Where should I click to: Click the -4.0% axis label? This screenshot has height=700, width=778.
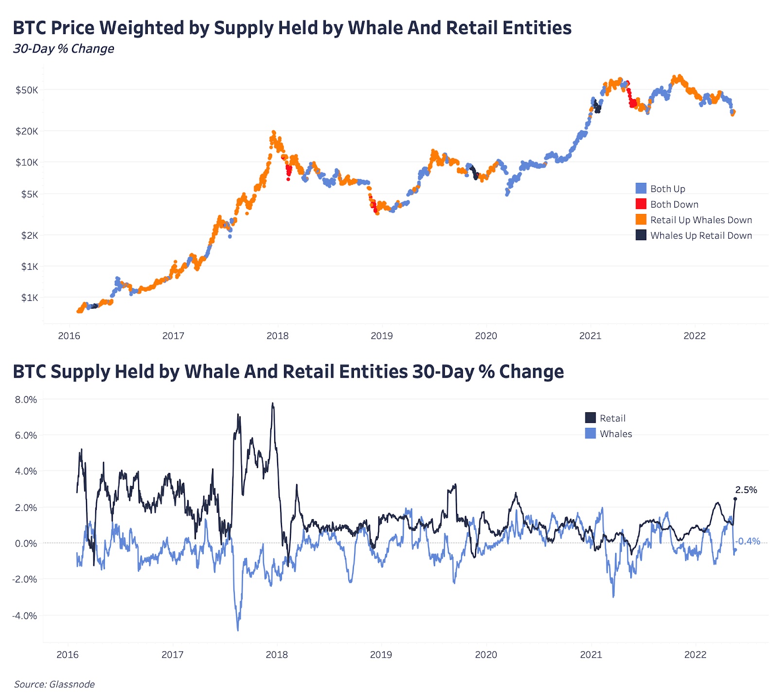click(25, 616)
